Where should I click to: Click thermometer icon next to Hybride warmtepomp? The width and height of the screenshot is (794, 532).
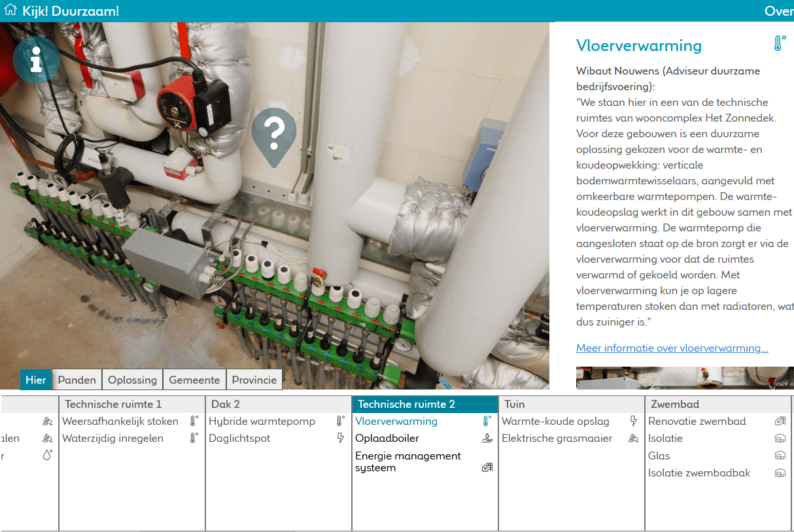click(340, 422)
